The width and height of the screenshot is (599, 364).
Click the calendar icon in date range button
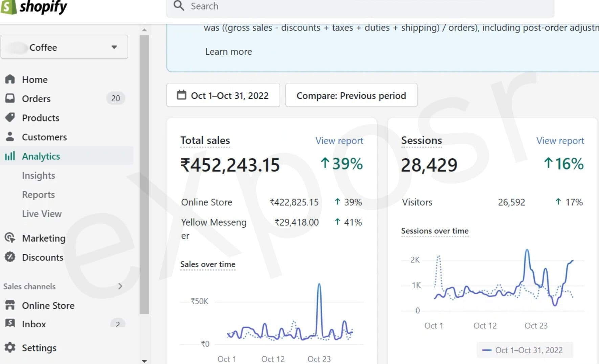pyautogui.click(x=181, y=95)
